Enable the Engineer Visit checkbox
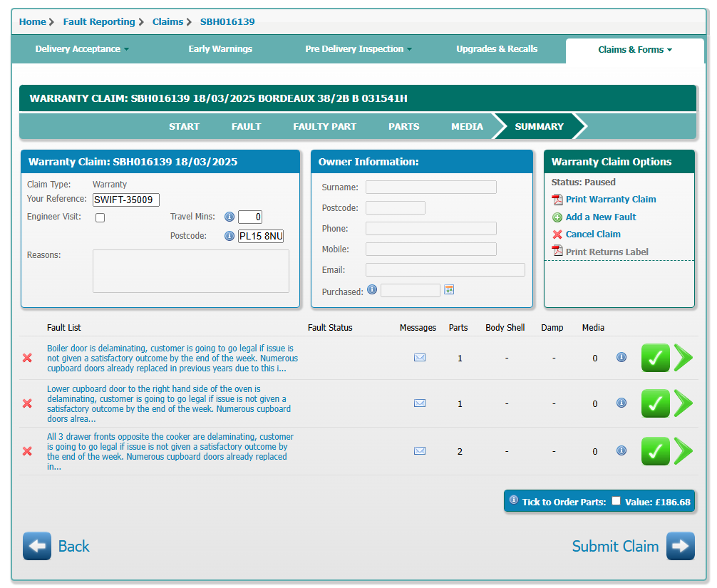This screenshot has width=717, height=588. [100, 217]
